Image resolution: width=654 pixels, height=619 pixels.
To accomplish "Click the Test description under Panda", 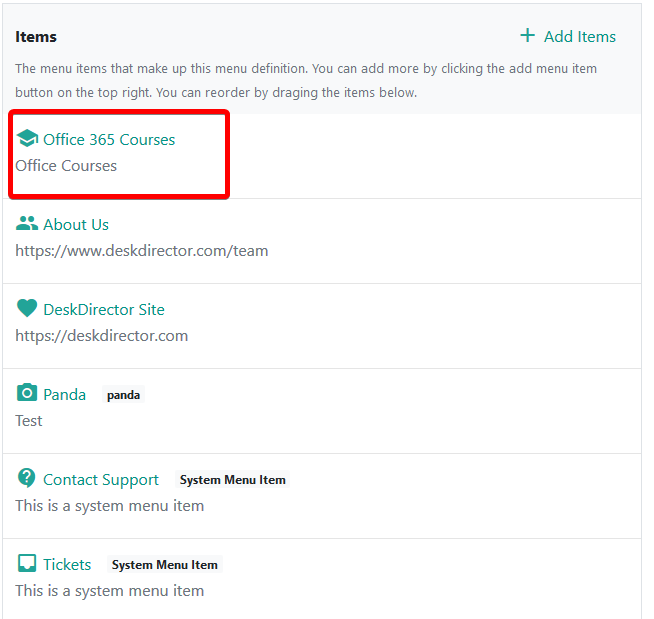I will pos(29,421).
